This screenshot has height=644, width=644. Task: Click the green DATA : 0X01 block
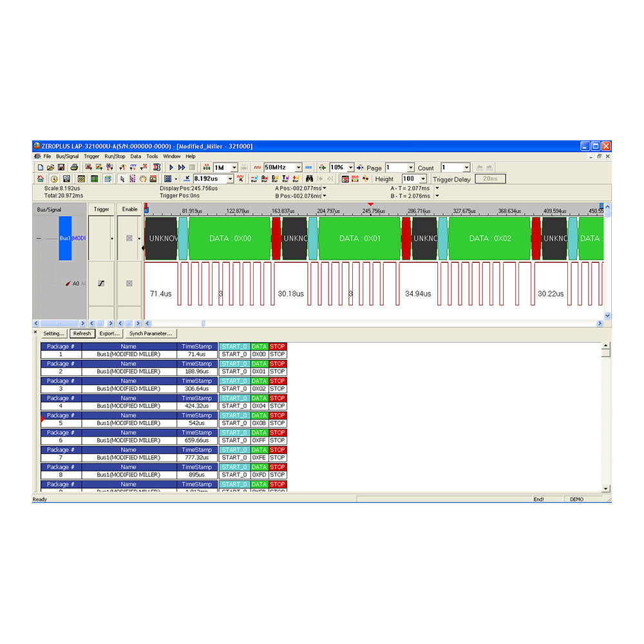[360, 238]
